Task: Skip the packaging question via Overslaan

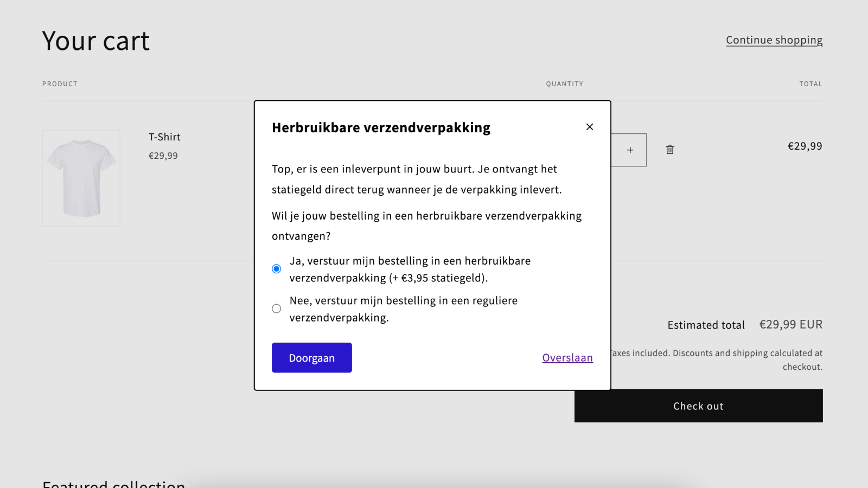Action: (567, 357)
